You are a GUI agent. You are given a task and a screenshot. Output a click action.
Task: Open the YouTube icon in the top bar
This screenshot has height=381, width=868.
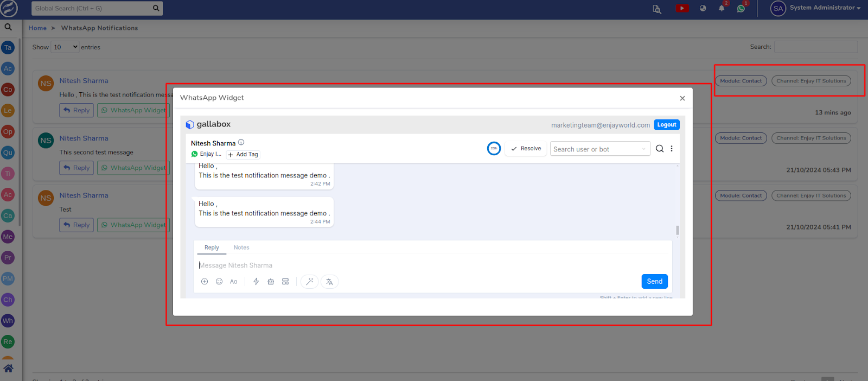[682, 8]
